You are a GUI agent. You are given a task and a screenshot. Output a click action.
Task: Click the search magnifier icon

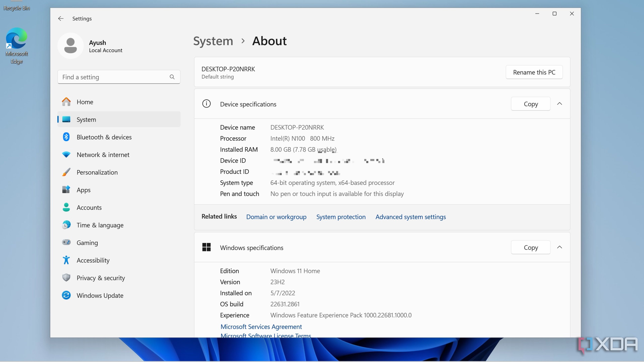pos(172,77)
